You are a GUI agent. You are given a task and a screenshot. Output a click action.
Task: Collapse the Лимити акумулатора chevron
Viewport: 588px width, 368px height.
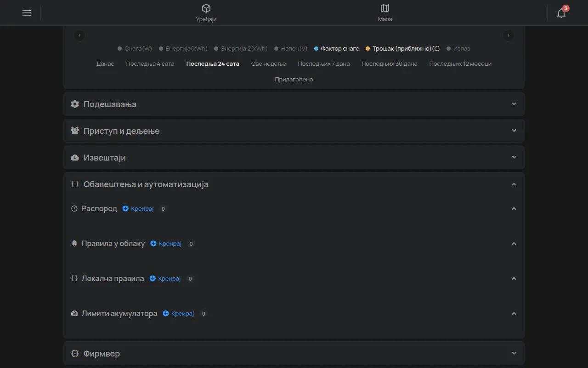(514, 313)
